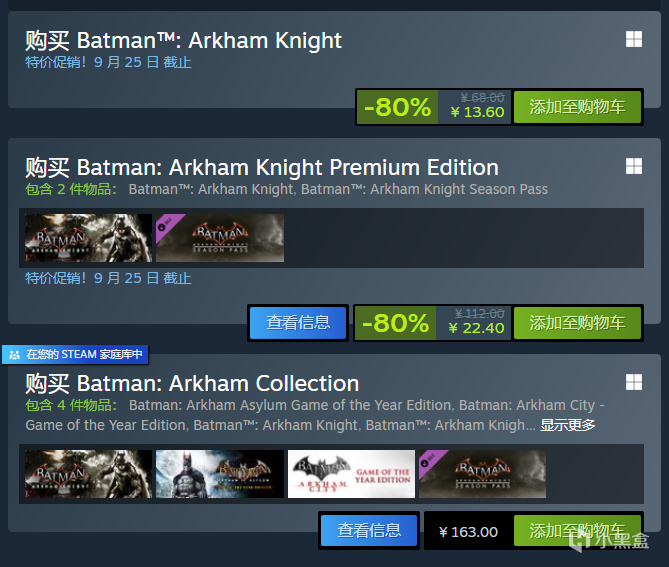Open Season Pass thumbnail in Arkham Collection
The image size is (669, 567).
pyautogui.click(x=482, y=474)
